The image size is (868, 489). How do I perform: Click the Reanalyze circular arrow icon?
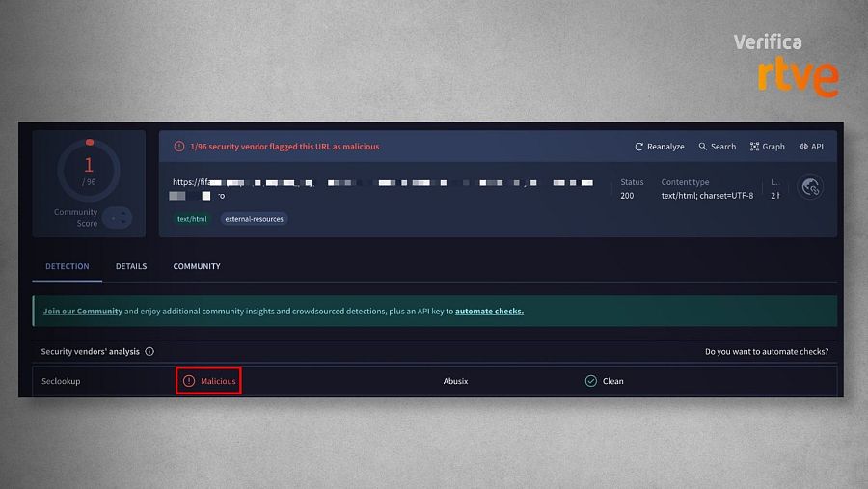click(638, 147)
